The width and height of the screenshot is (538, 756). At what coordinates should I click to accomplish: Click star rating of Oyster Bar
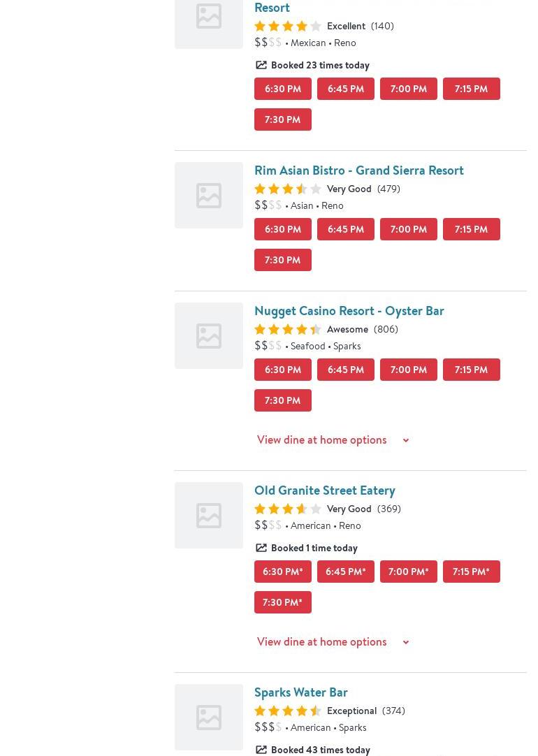point(287,329)
